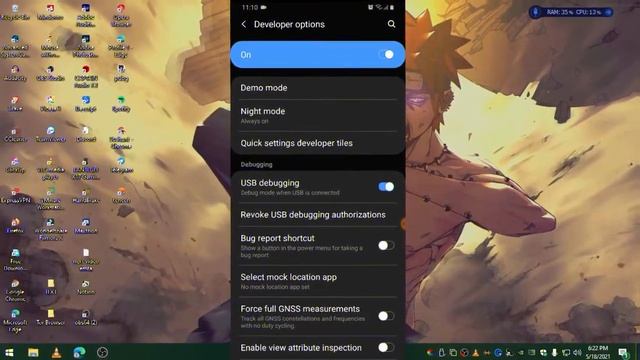This screenshot has height=360, width=640.
Task: Open the Windows notification center
Action: (x=623, y=352)
